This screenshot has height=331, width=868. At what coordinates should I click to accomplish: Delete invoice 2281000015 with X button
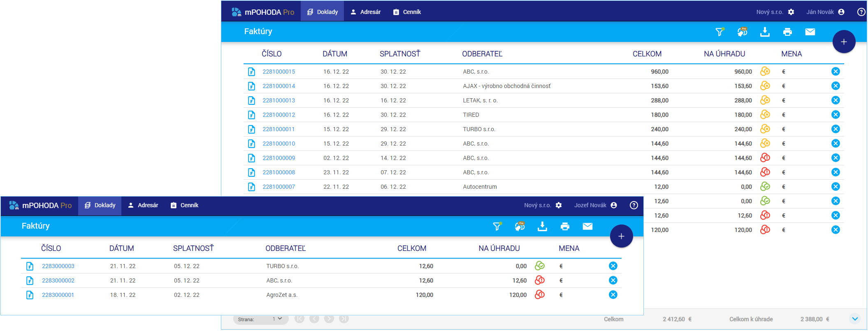tap(836, 72)
